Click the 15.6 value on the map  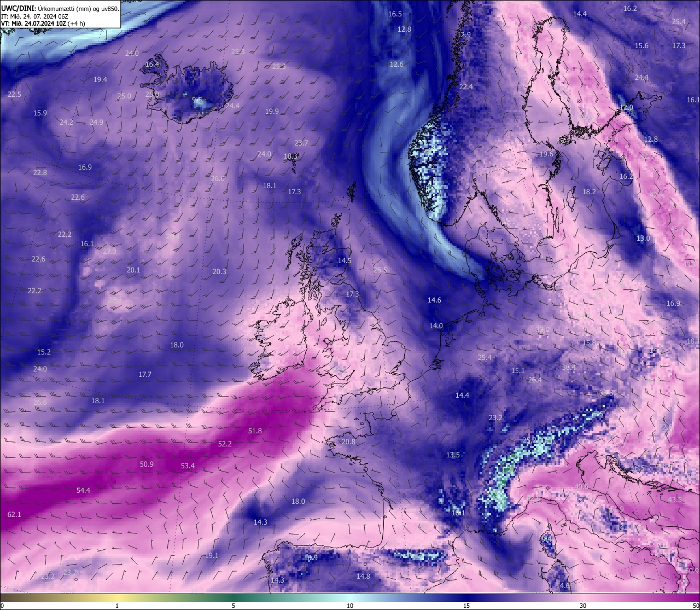641,46
